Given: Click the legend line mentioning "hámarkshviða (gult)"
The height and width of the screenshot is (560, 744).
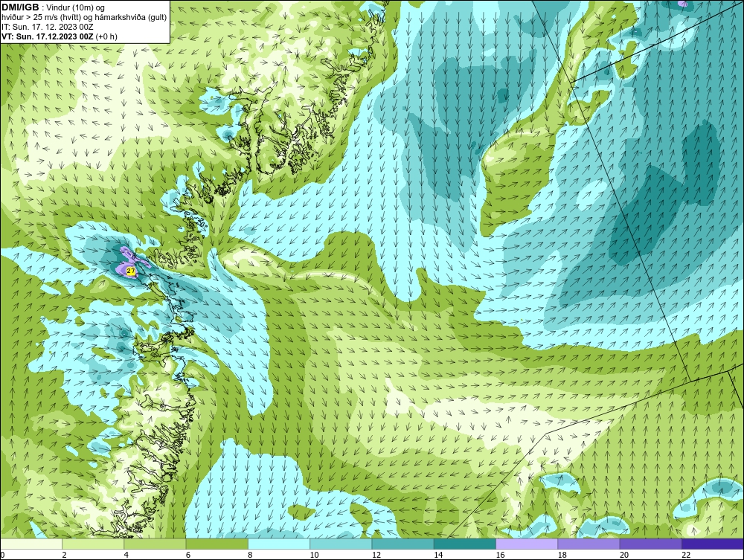Looking at the screenshot, I should (x=84, y=17).
